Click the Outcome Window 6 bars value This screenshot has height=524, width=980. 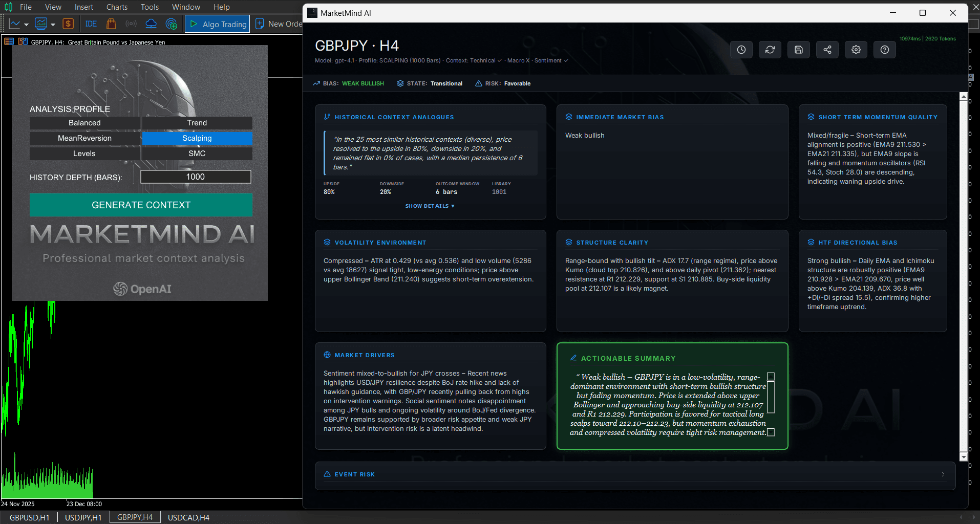click(x=446, y=192)
